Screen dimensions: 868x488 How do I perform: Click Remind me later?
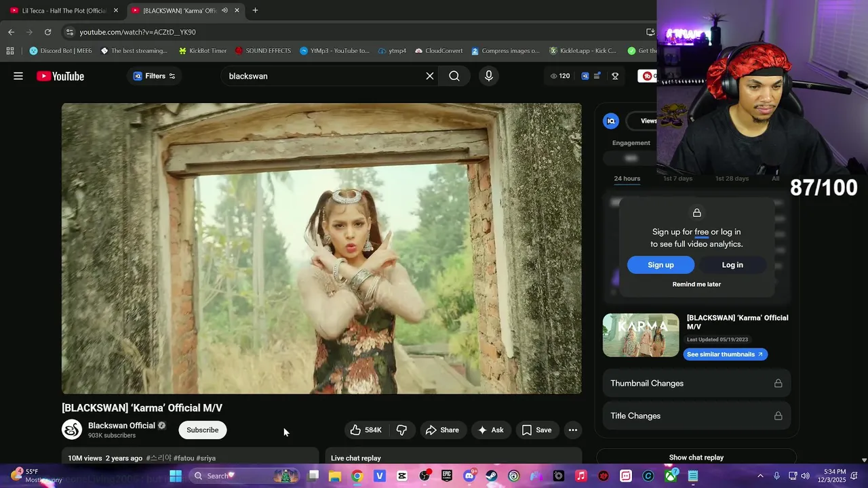click(x=696, y=284)
